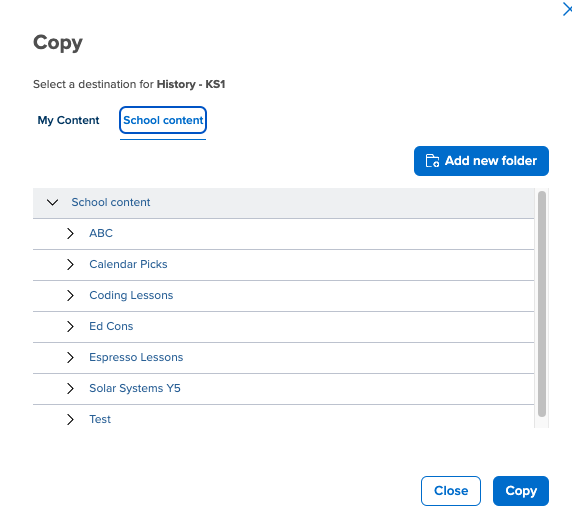Close the Copy dialog with the X icon
572x529 pixels.
(x=567, y=9)
